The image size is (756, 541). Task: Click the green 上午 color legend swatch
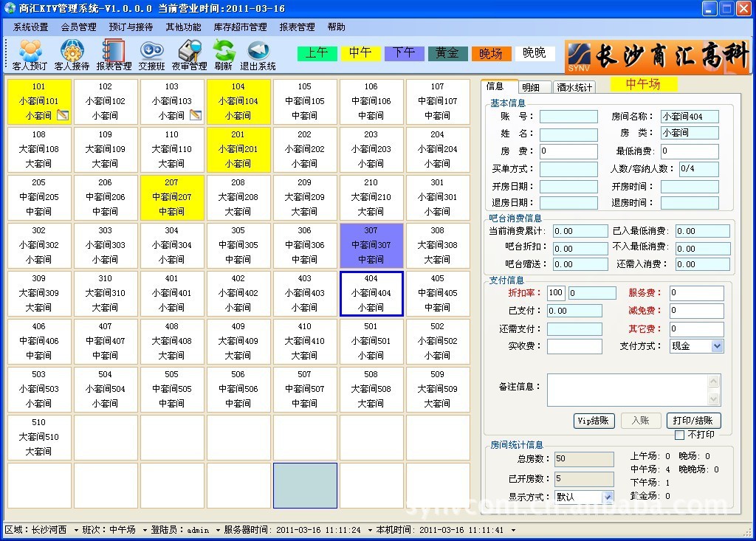[x=317, y=53]
